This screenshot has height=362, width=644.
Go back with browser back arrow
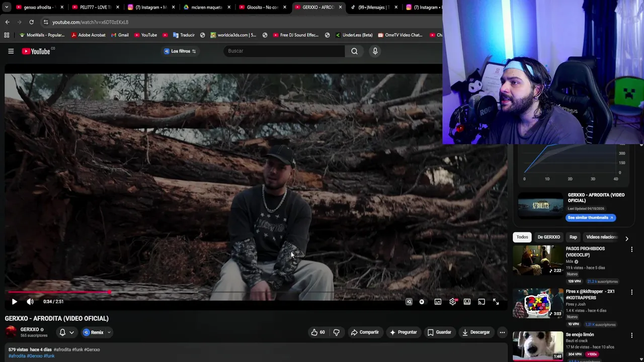pyautogui.click(x=7, y=22)
